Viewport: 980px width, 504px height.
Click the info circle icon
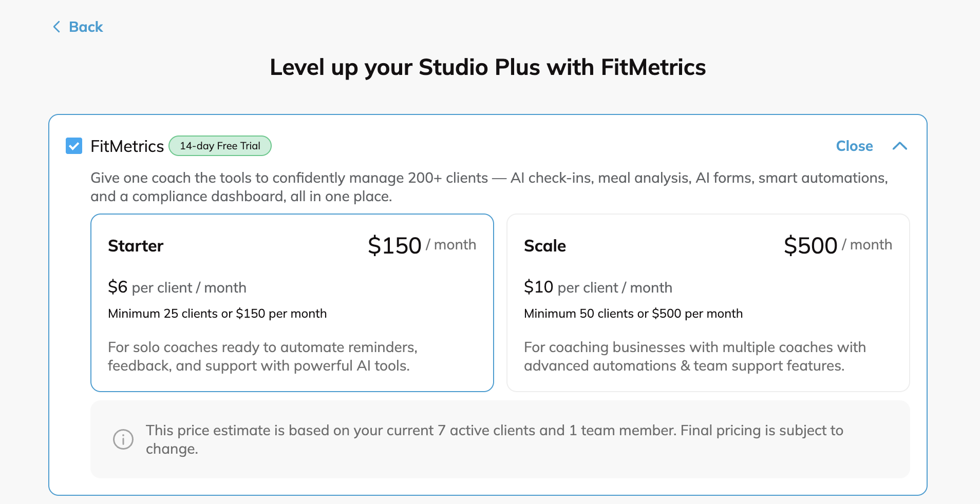(123, 439)
